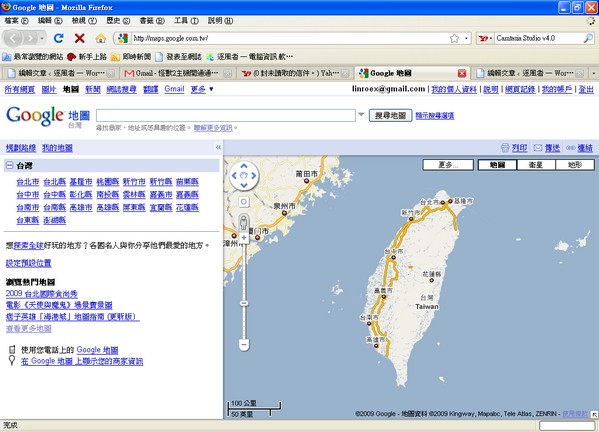Open the list-all-tabs dropdown at the tab bar end
The image size is (599, 432).
coord(593,73)
